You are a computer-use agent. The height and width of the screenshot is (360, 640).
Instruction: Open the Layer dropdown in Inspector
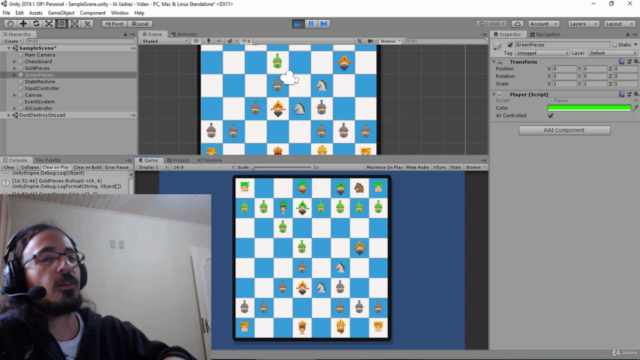tap(612, 53)
